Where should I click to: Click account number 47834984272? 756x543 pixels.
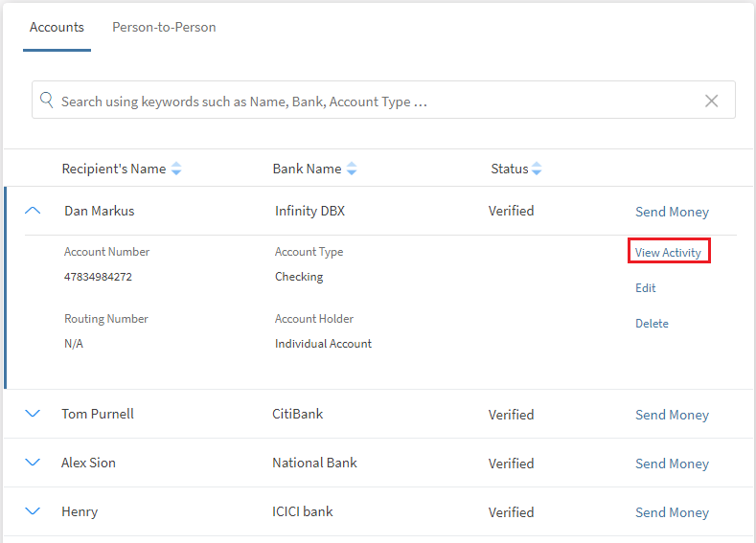pos(98,277)
